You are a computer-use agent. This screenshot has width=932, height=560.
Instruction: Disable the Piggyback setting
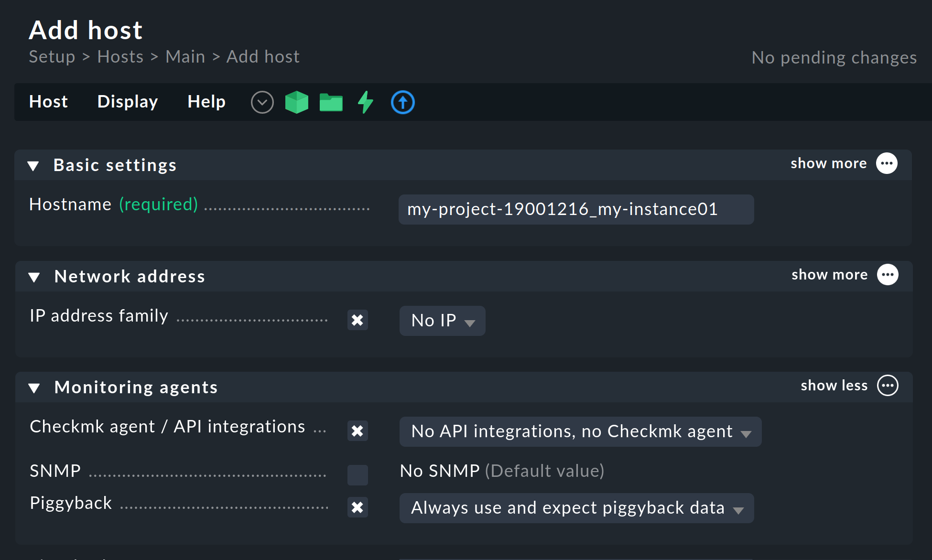tap(358, 507)
